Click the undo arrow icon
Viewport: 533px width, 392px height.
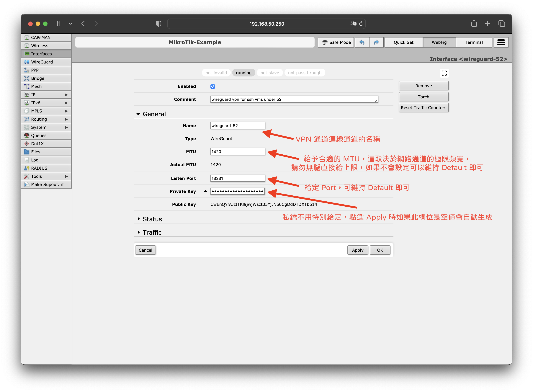point(362,42)
